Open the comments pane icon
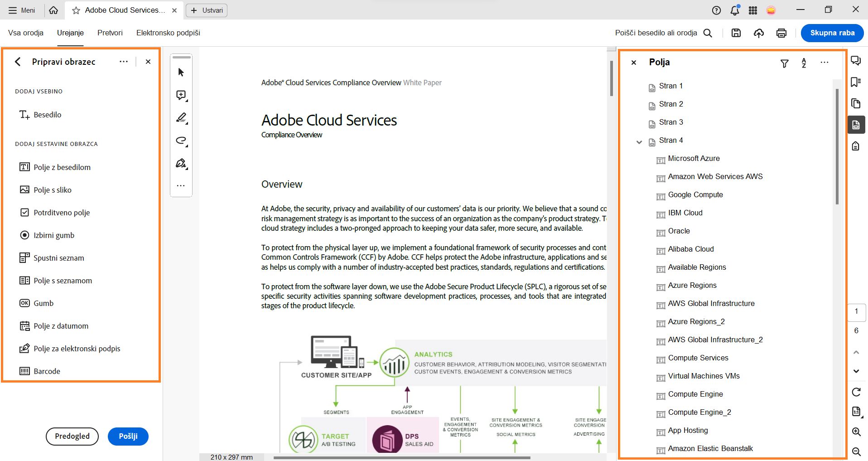Image resolution: width=868 pixels, height=461 pixels. coord(856,61)
